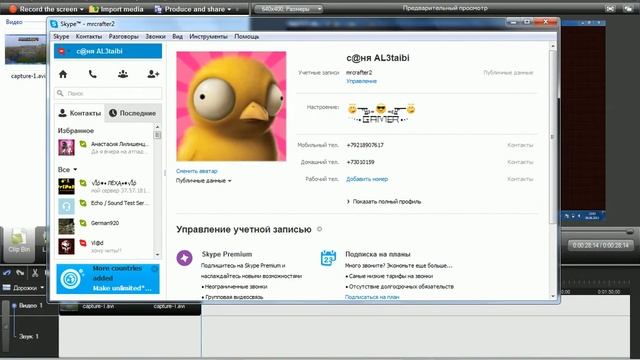Click More countries added banner

click(108, 279)
